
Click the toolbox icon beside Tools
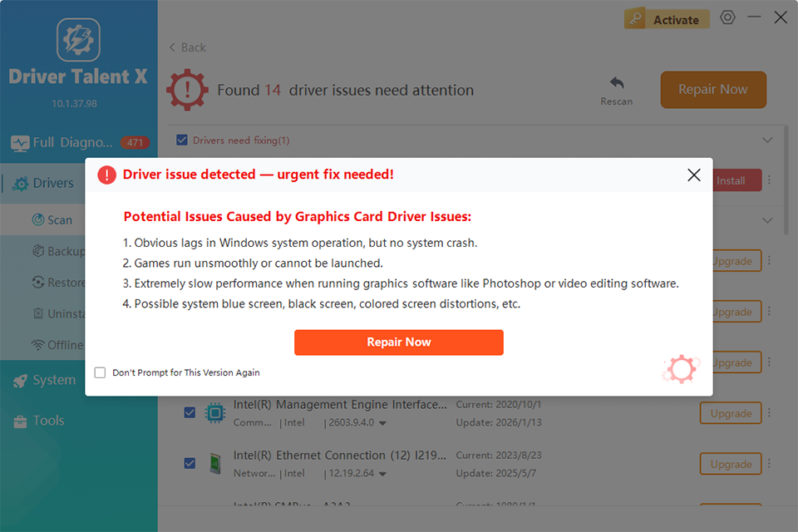point(20,421)
